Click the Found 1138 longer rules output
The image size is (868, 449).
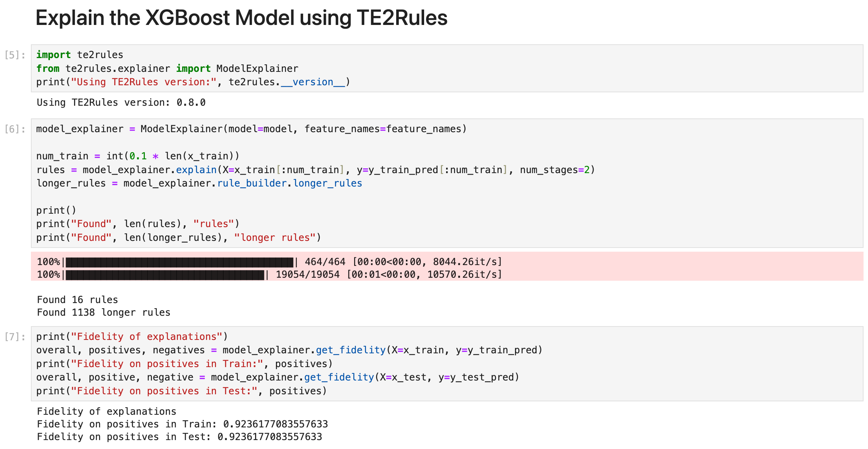click(104, 312)
